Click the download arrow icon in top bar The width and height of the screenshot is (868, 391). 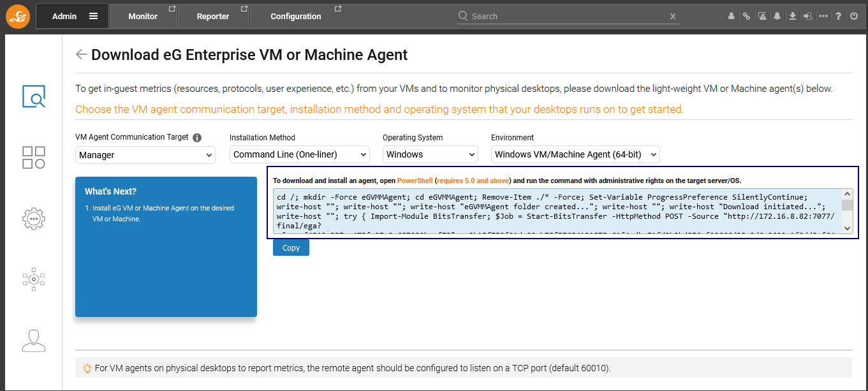[792, 16]
